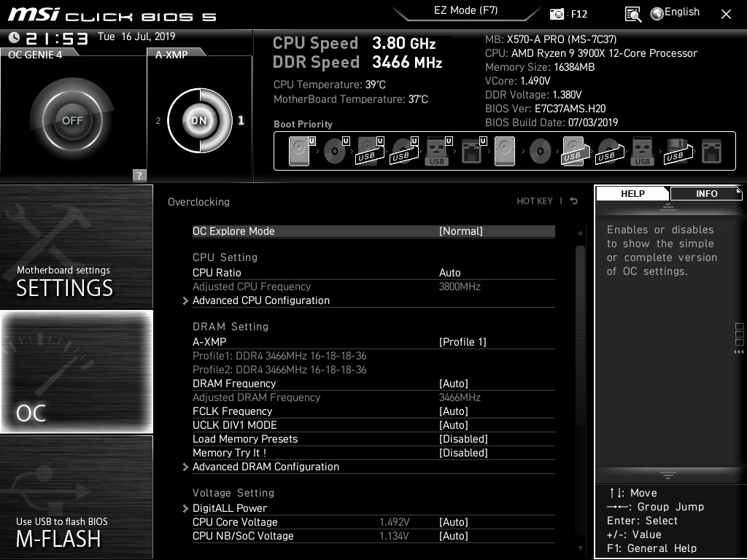Select the USB floppy boot device icon

pos(678,151)
